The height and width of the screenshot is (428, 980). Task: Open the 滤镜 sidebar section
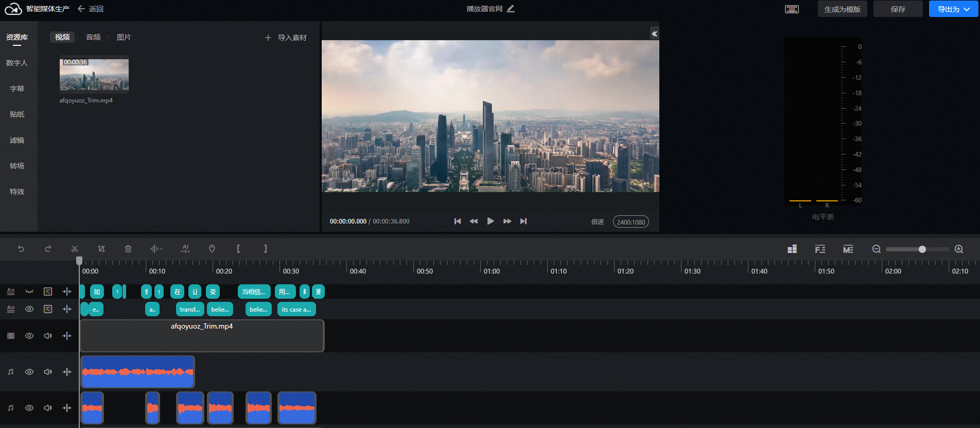pyautogui.click(x=17, y=140)
